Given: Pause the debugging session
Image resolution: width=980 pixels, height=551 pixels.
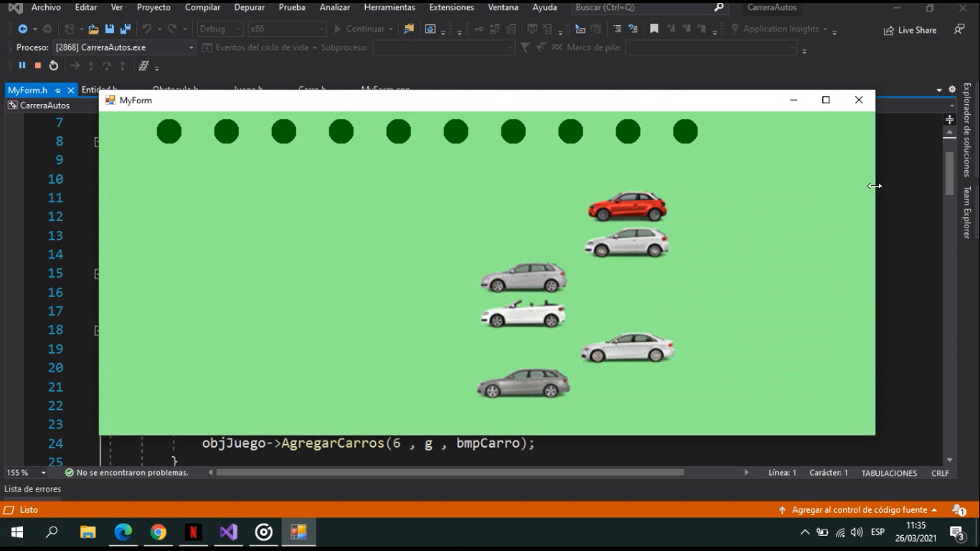Looking at the screenshot, I should click(22, 65).
